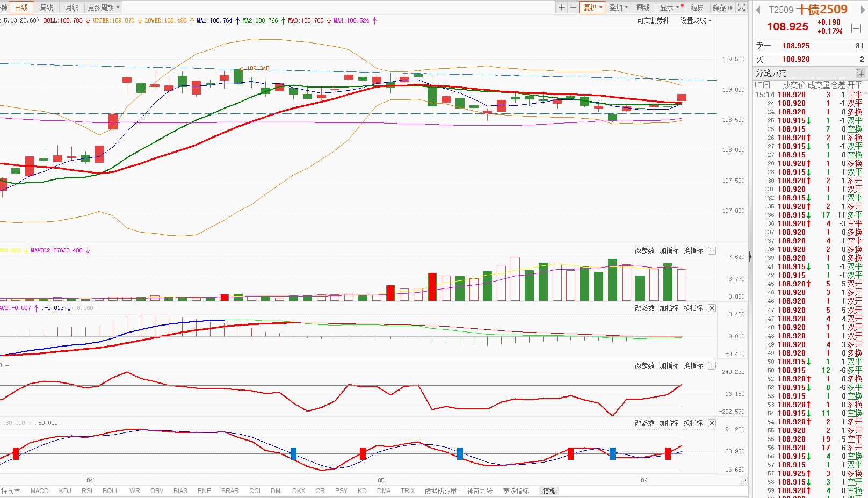Image resolution: width=868 pixels, height=498 pixels.
Task: Click 加指标 in volume panel
Action: pyautogui.click(x=669, y=250)
